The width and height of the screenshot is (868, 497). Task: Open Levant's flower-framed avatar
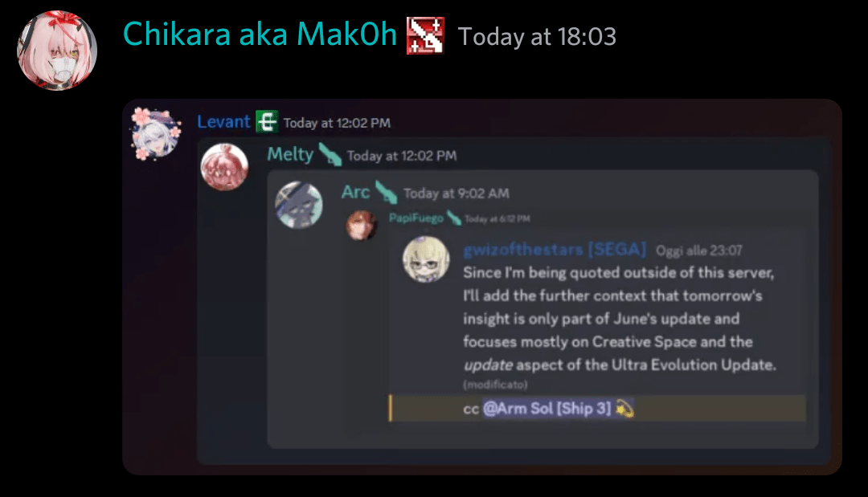point(156,134)
